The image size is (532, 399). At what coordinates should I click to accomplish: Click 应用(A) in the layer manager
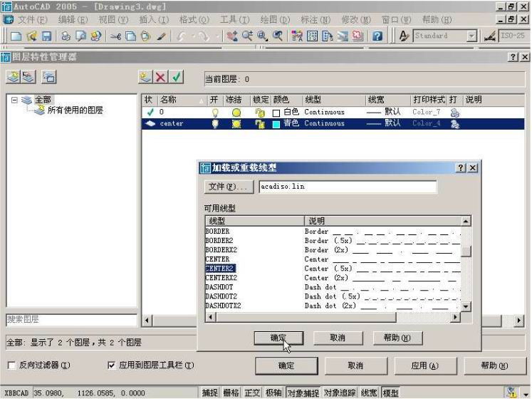pyautogui.click(x=425, y=366)
